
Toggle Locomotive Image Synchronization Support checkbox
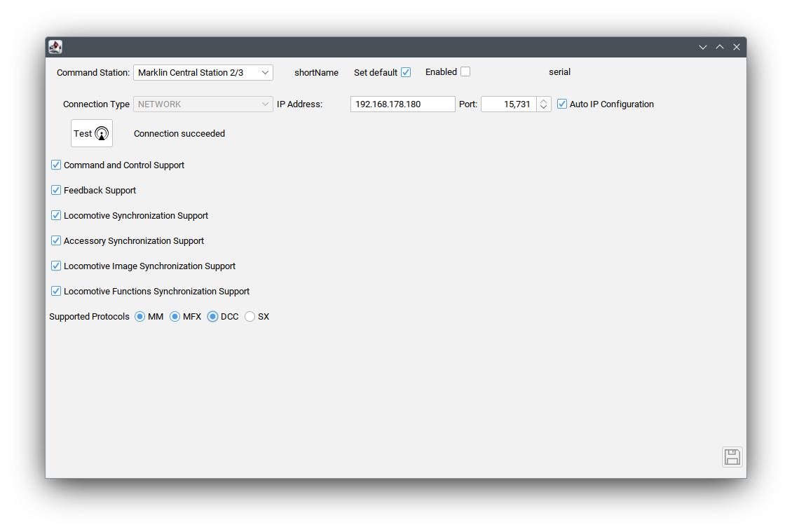click(56, 266)
